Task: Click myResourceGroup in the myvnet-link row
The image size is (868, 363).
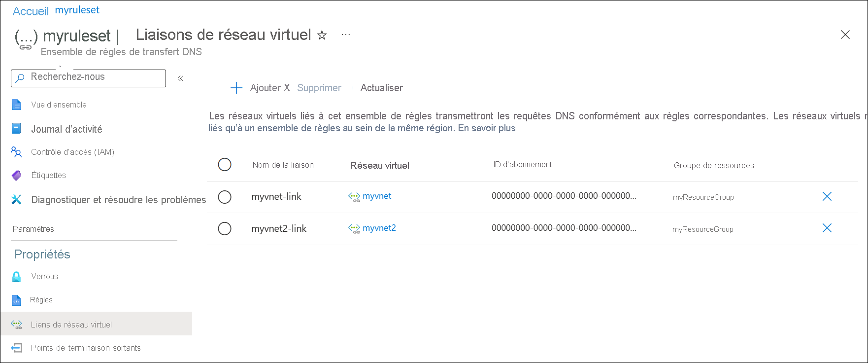Action: (x=703, y=197)
